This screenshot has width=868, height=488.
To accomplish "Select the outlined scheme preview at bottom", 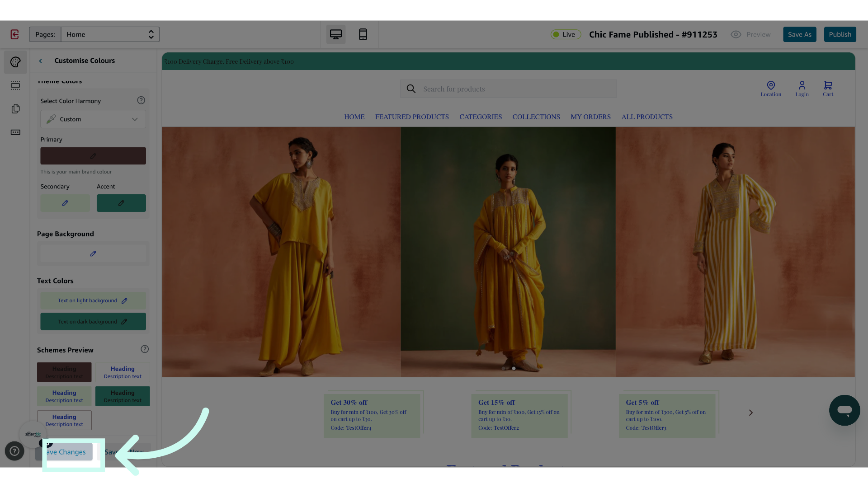I will click(x=64, y=420).
